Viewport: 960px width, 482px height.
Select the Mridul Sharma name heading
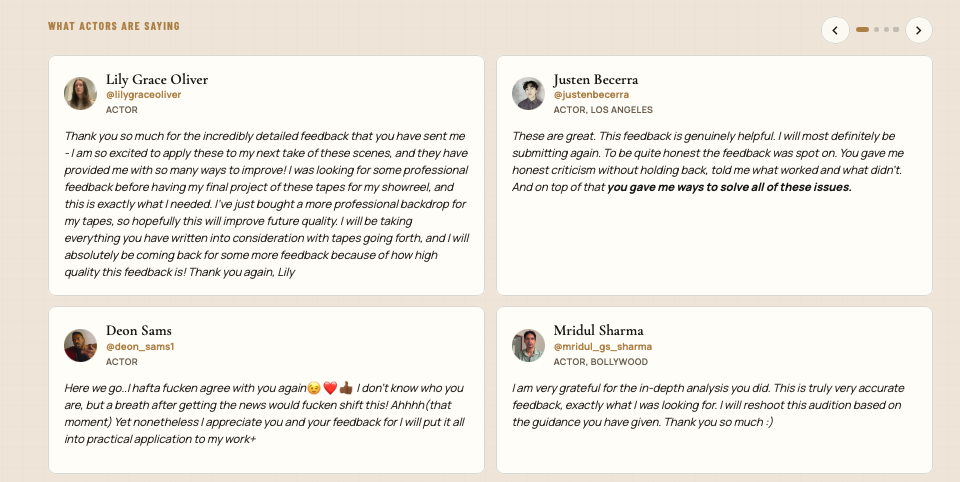598,331
